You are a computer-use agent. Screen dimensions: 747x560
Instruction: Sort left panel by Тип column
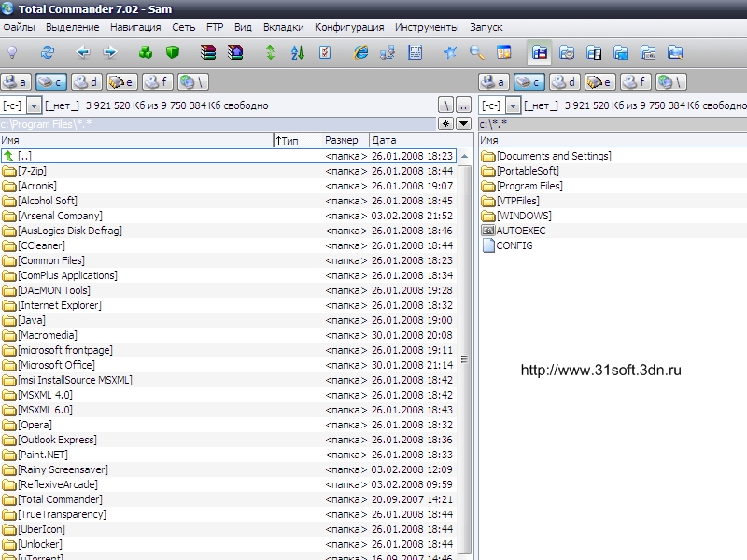coord(298,140)
